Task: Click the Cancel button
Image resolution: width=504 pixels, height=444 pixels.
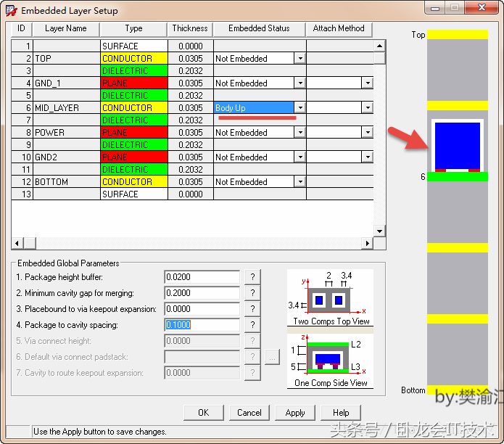Action: [x=249, y=412]
